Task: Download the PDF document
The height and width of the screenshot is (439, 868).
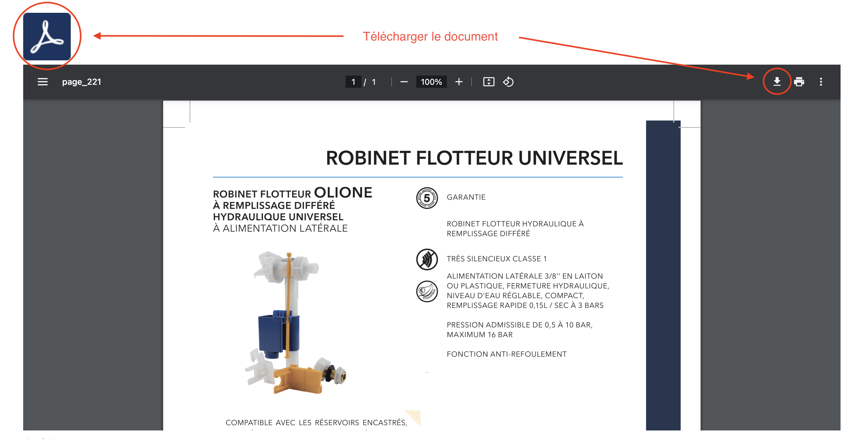Action: pyautogui.click(x=777, y=81)
